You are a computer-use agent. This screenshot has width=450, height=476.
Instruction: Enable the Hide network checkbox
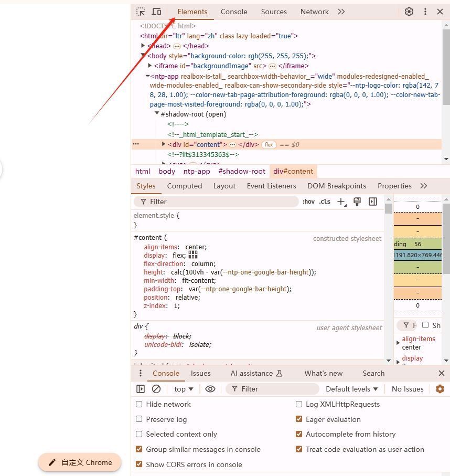(x=139, y=404)
